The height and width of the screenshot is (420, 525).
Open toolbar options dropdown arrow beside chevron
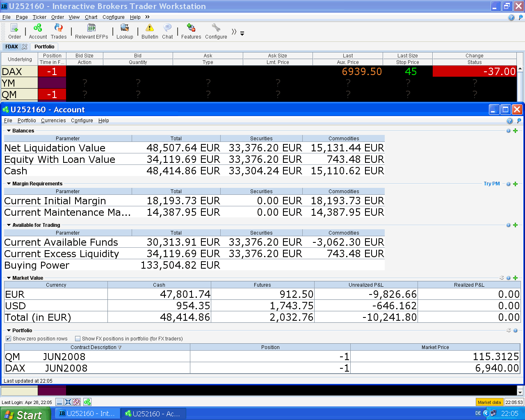pos(242,33)
